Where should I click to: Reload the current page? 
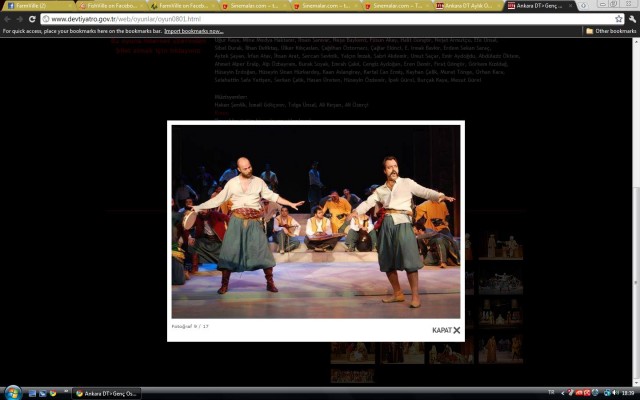33,19
